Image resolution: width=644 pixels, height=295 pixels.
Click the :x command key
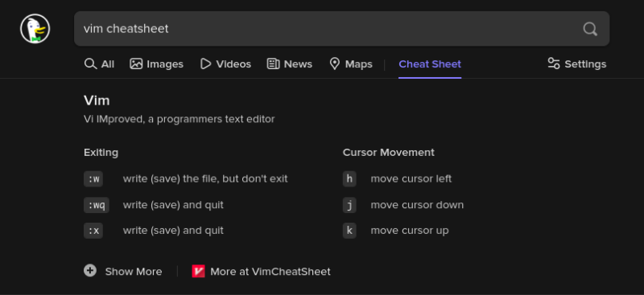(93, 231)
